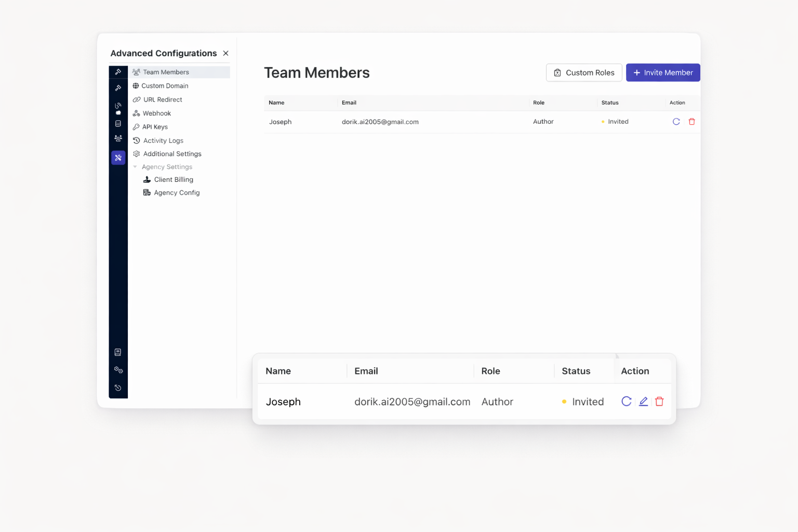
Task: Open the Custom Domain menu item
Action: point(165,86)
